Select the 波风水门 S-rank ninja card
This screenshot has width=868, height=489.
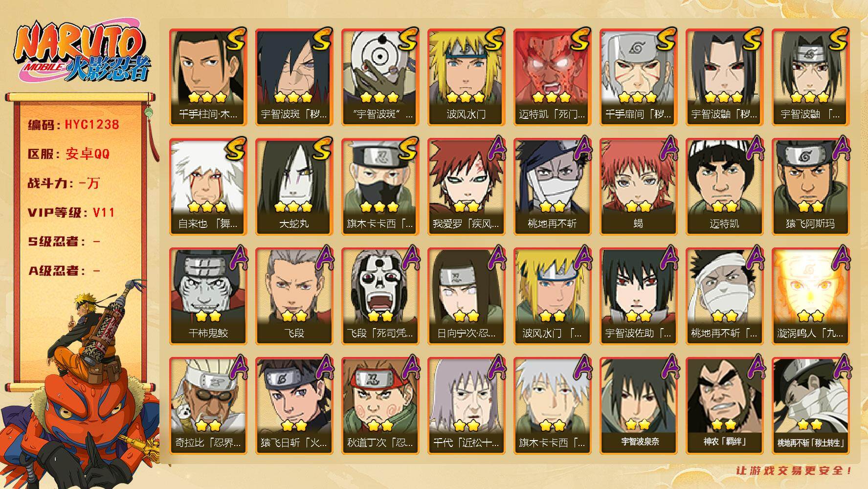(x=466, y=77)
